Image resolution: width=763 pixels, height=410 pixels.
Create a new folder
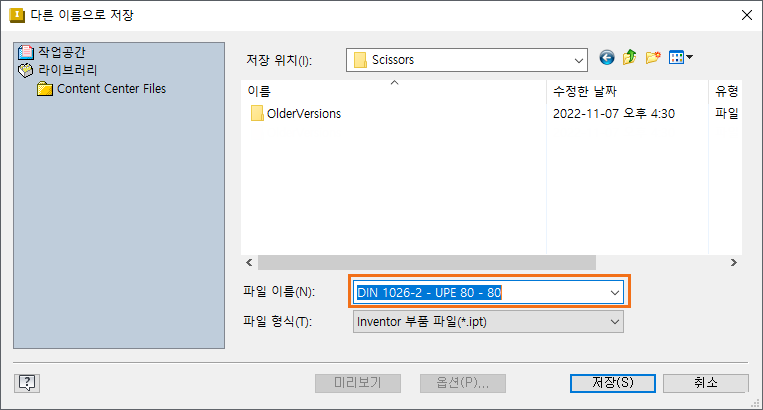pyautogui.click(x=653, y=57)
